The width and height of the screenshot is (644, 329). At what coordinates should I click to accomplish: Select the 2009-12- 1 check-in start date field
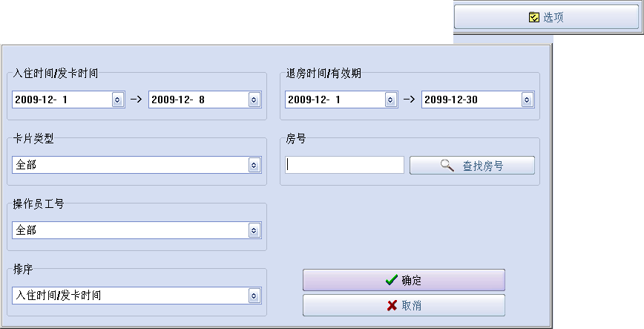pos(68,100)
